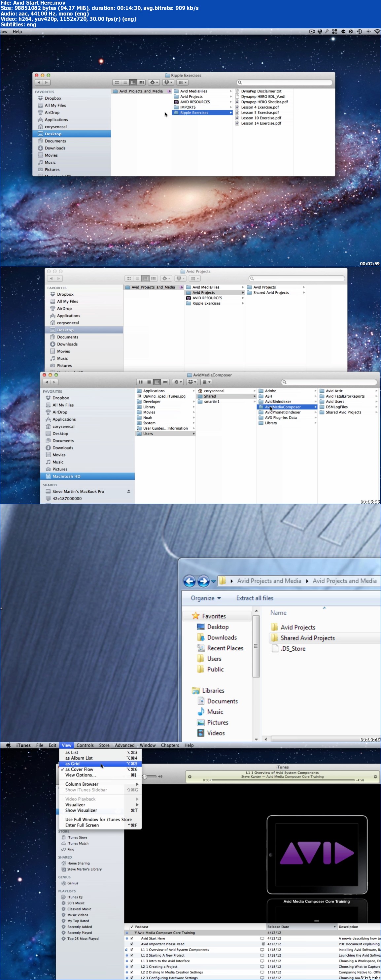Select Enter Full Screen menu item
Viewport: 381px width, 980px height.
[100, 825]
